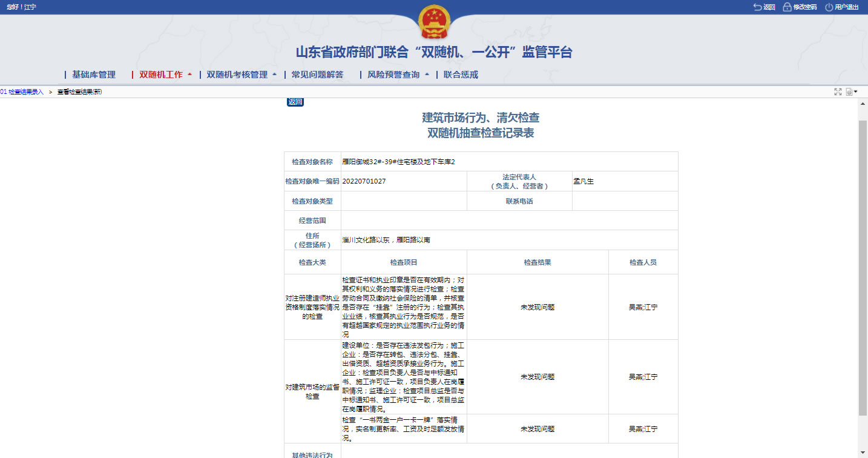Click platform title 山东省政府部门联合 heading

433,52
